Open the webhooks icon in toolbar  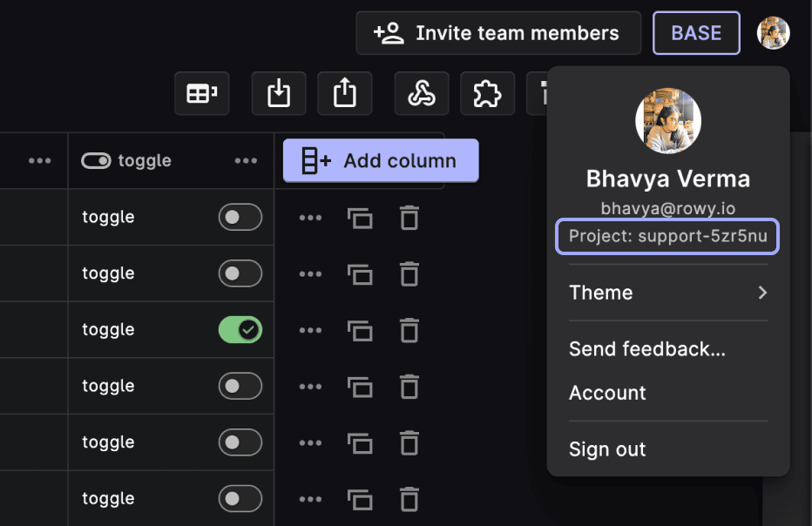coord(422,93)
